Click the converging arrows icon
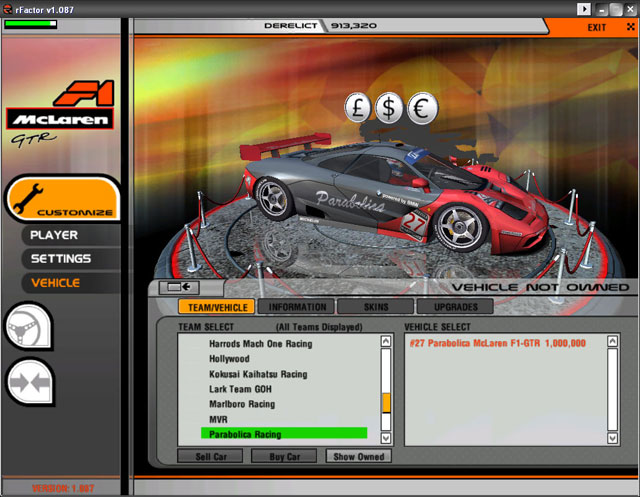 click(31, 382)
